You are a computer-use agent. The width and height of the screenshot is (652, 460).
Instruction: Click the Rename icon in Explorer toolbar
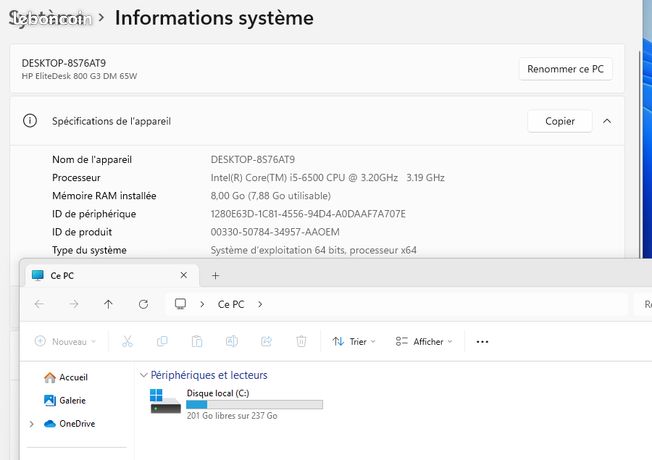pos(232,341)
